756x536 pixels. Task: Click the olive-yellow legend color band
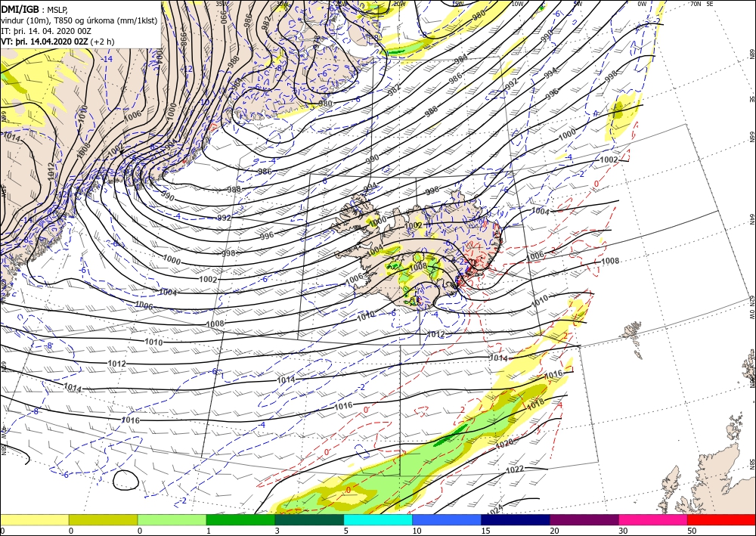103,519
